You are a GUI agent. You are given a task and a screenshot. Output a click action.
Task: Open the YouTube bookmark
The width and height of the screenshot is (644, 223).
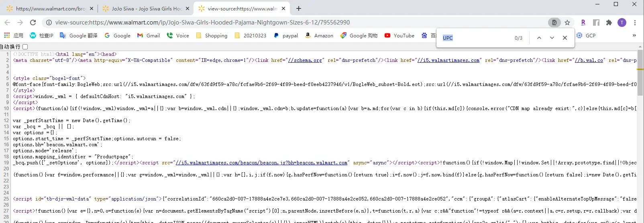click(x=399, y=35)
